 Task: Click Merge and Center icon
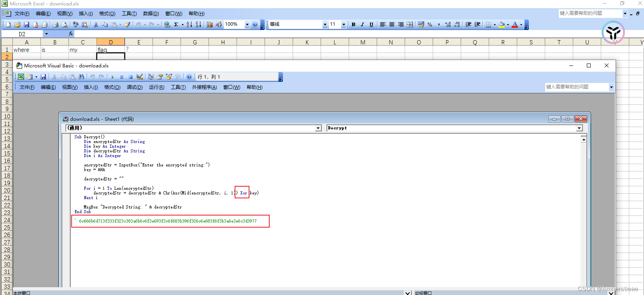(410, 25)
